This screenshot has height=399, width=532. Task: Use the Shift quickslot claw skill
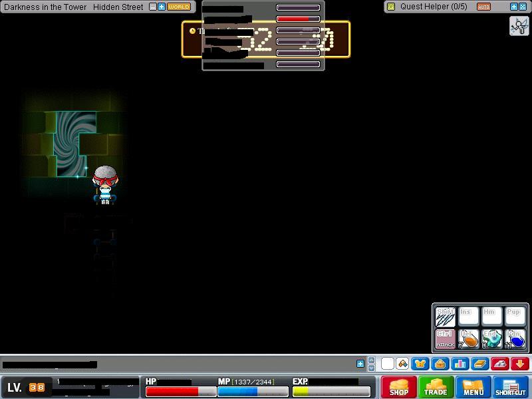click(x=445, y=317)
